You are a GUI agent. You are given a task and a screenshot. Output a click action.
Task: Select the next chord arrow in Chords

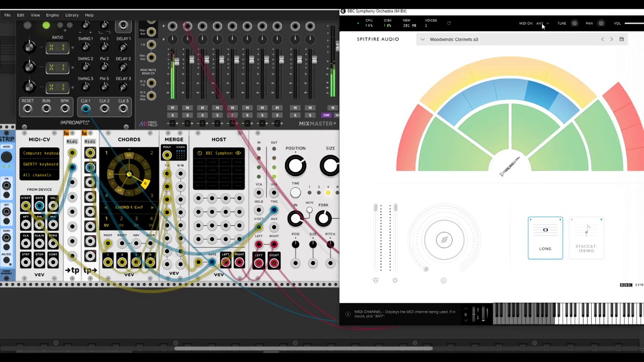(x=152, y=207)
